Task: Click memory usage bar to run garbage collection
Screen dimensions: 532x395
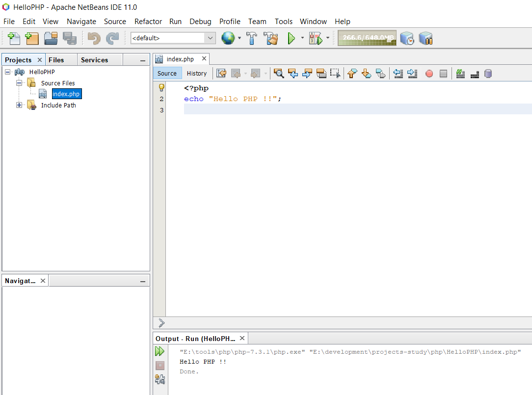Action: pos(367,38)
